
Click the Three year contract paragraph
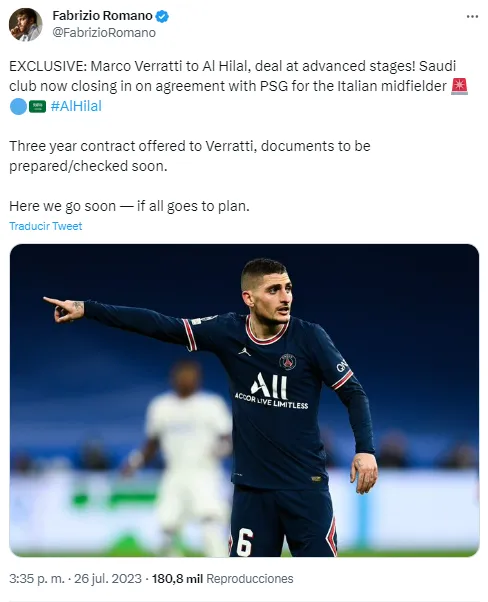pos(190,156)
